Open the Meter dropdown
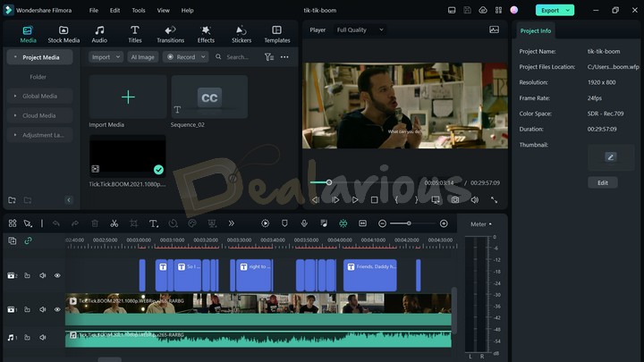644x362 pixels. [x=481, y=224]
